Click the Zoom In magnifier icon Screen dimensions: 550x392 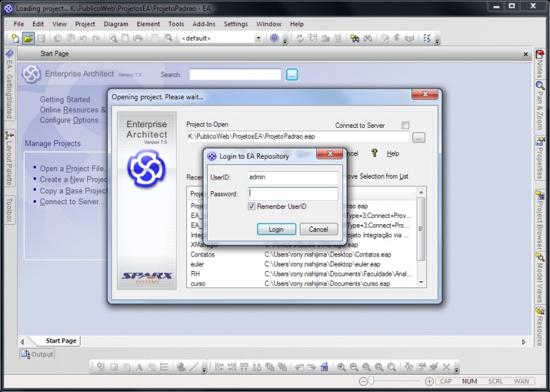(341, 367)
